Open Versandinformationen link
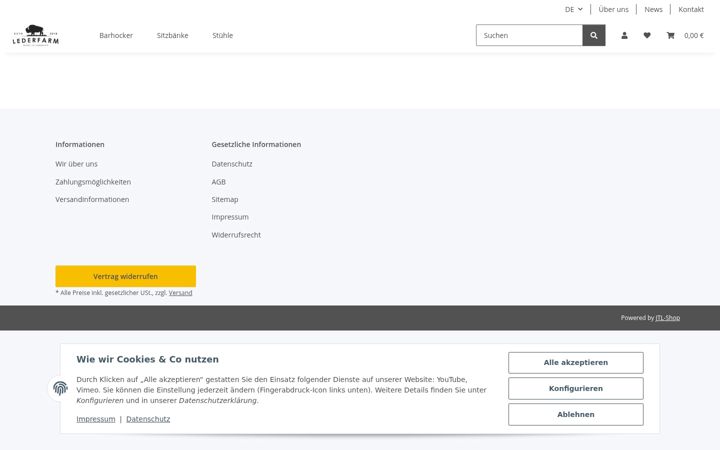 point(92,199)
